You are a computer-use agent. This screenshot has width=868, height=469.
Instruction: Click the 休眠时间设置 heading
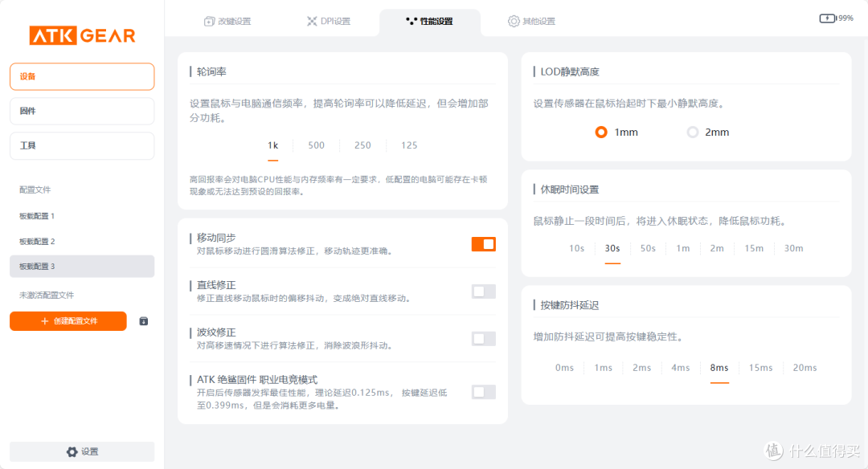(x=570, y=190)
